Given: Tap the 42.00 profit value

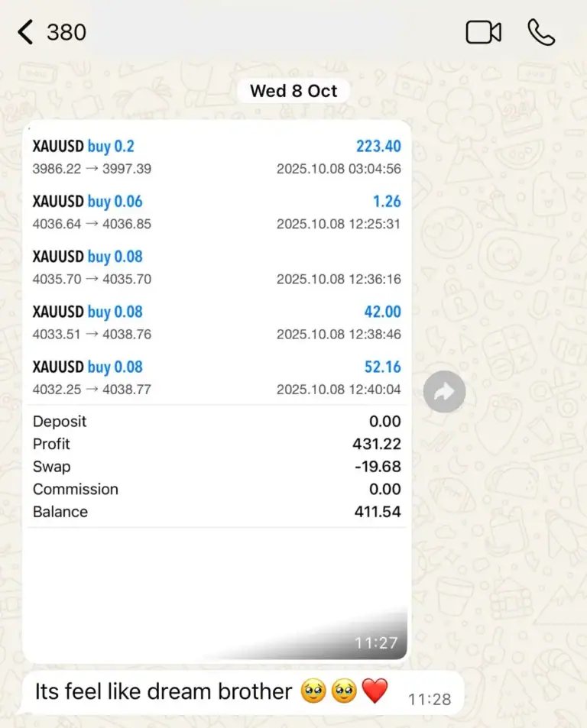Looking at the screenshot, I should pos(382,312).
